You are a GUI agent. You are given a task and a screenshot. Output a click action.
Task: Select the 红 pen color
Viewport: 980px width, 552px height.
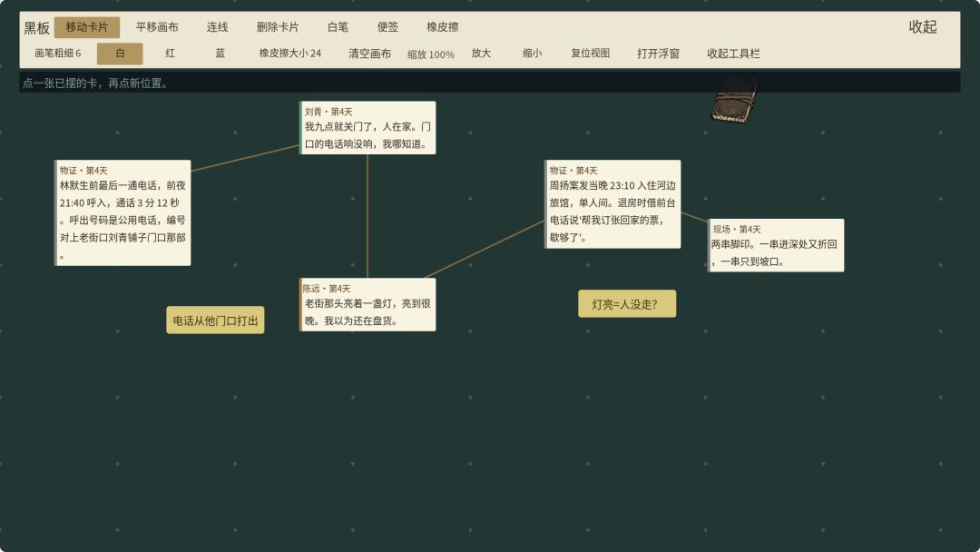click(170, 54)
